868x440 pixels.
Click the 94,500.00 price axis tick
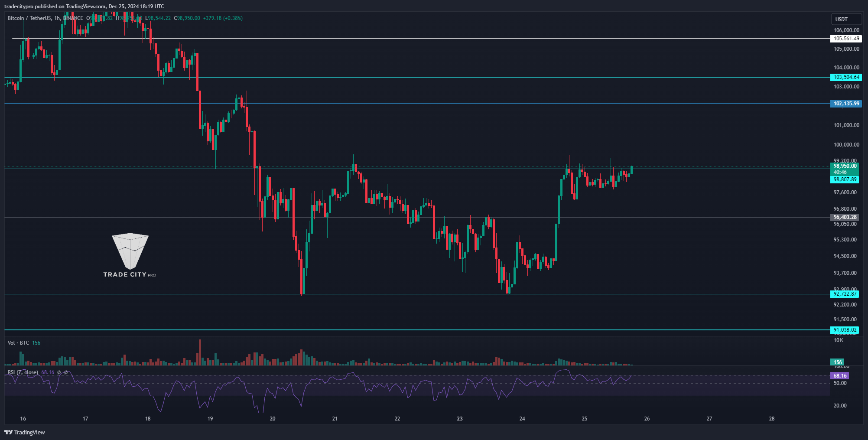click(845, 256)
